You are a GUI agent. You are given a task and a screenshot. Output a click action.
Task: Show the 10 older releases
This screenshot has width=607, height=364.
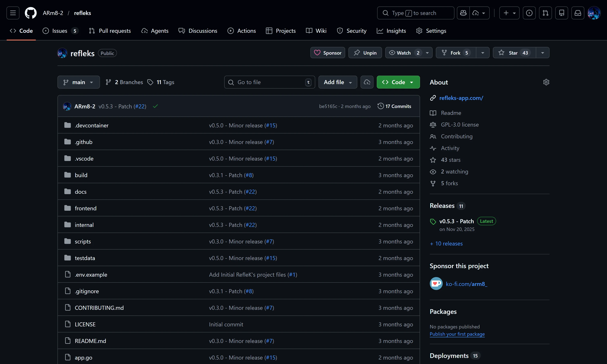[x=446, y=243]
